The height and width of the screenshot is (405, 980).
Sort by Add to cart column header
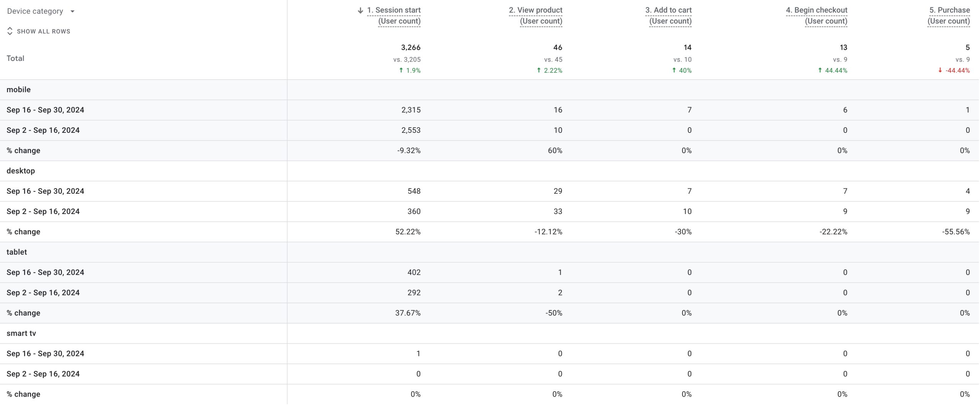coord(668,15)
